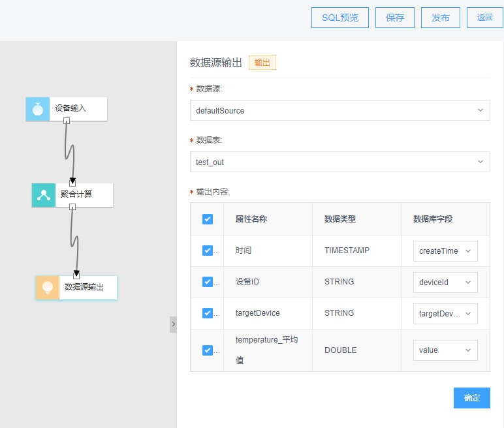Select the 数据源输出 node label
The image size is (504, 428).
pos(84,287)
